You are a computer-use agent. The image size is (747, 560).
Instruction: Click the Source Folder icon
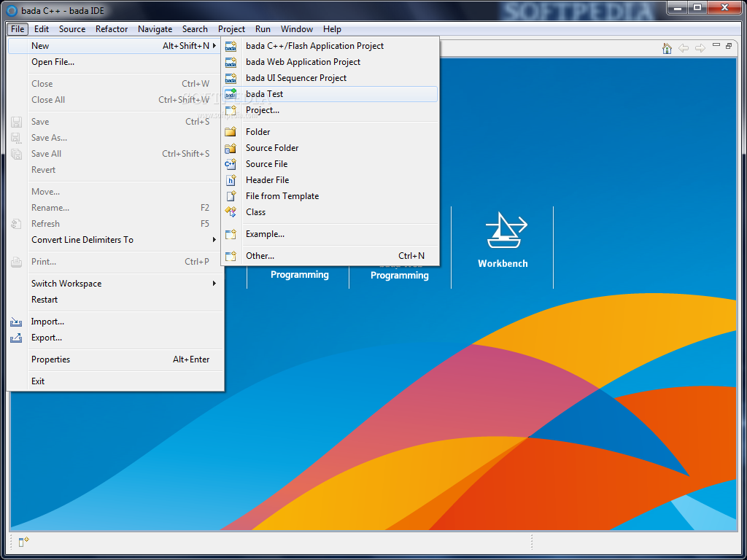coord(231,148)
